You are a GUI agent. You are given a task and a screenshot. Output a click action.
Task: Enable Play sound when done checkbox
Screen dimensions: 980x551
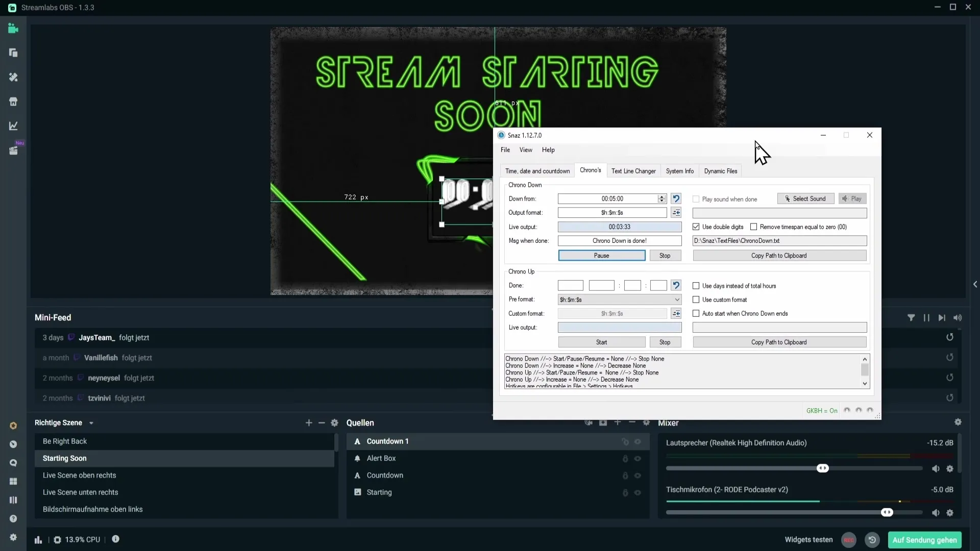coord(696,199)
